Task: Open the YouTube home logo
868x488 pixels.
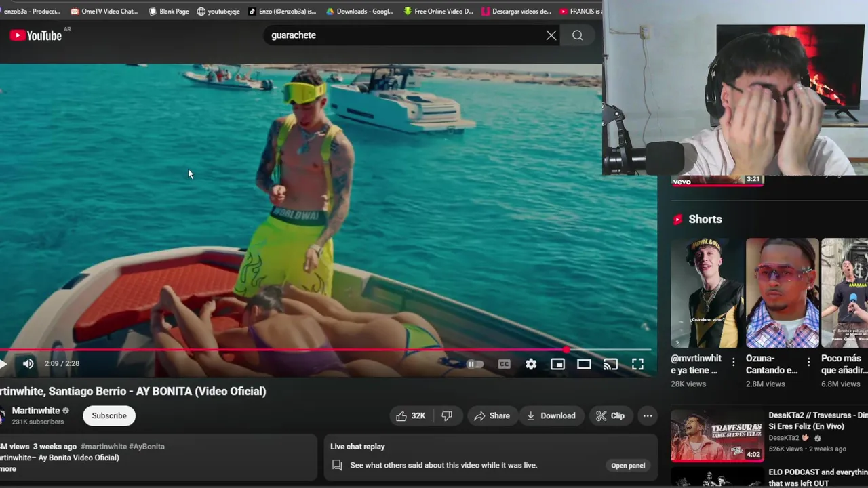Action: [36, 35]
